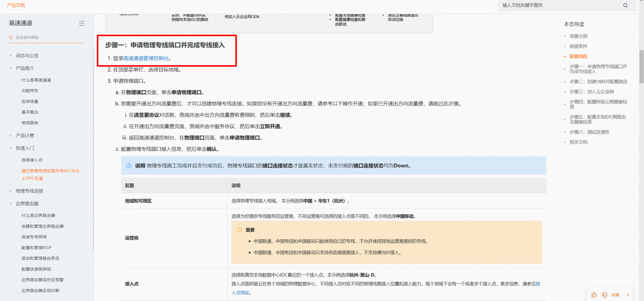The height and width of the screenshot is (301, 644).
Task: Open 边界路由器监控及预警 in sidebar
Action: coord(43,280)
